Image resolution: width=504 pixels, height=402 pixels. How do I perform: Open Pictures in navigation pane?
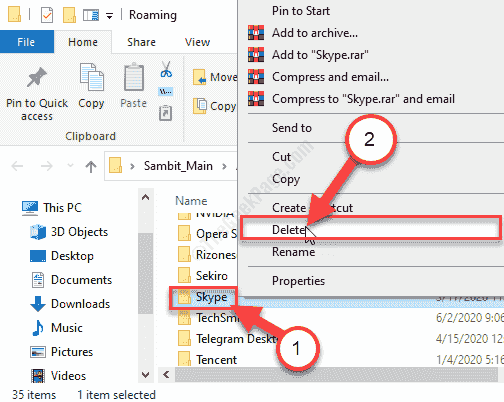coord(61,352)
